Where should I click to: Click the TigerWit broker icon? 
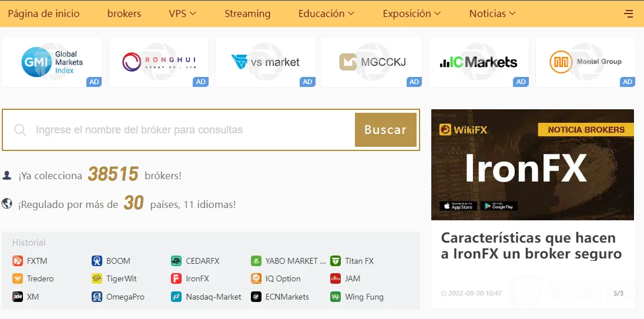pos(96,279)
